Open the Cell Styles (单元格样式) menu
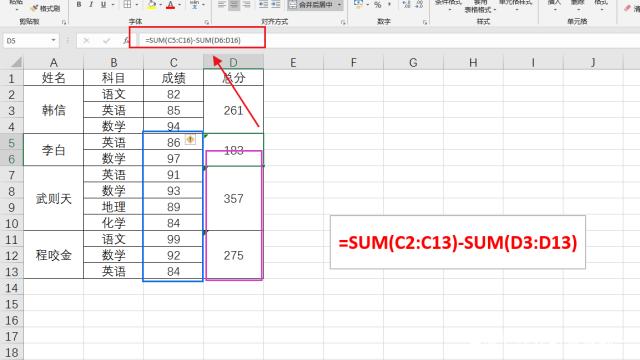The image size is (640, 360). point(516,4)
